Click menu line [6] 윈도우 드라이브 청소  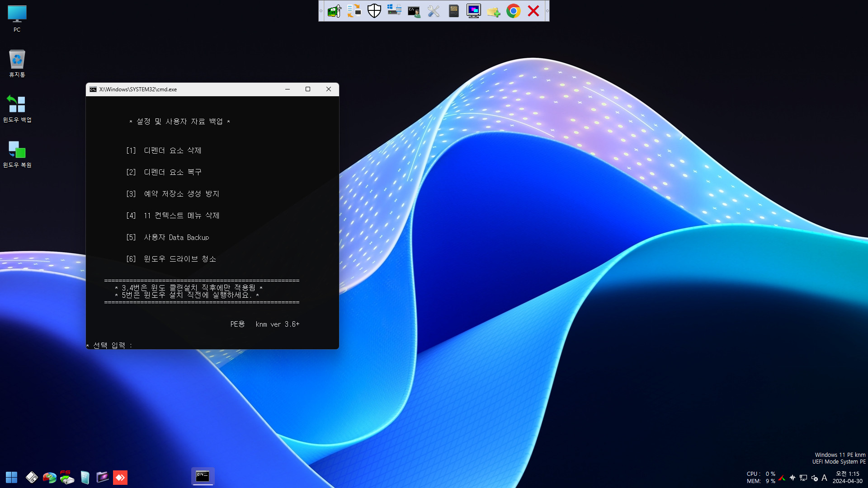pos(171,259)
